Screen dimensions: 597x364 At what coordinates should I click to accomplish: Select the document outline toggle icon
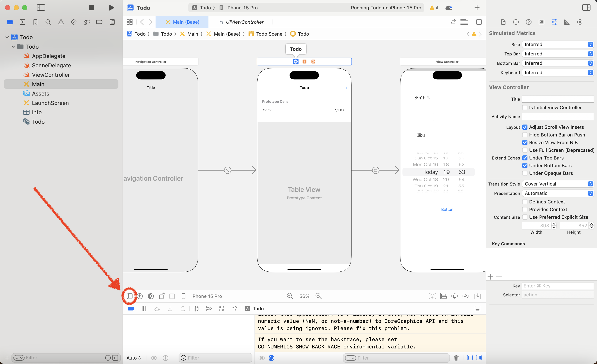130,296
